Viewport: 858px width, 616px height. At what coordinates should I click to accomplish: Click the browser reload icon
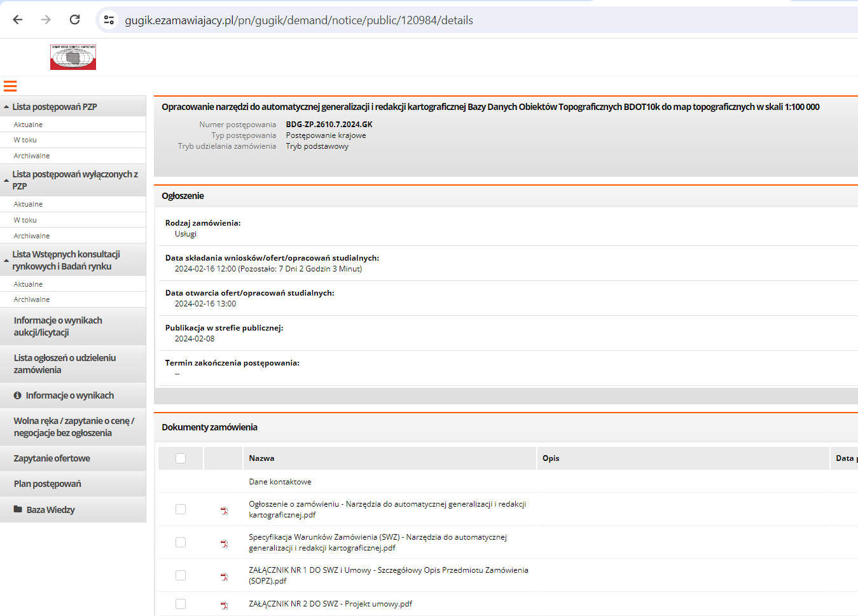(x=74, y=20)
